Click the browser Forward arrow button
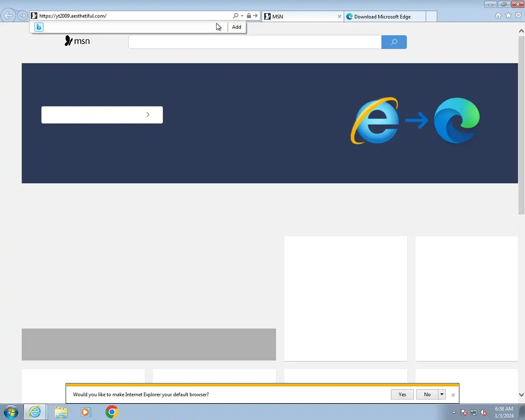This screenshot has width=525, height=420. pyautogui.click(x=23, y=16)
